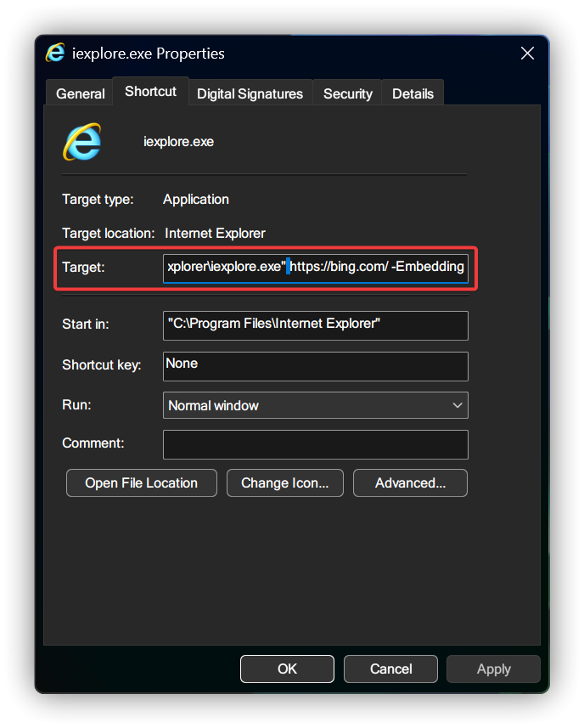Image resolution: width=584 pixels, height=728 pixels.
Task: Open the Security tab
Action: [x=347, y=93]
